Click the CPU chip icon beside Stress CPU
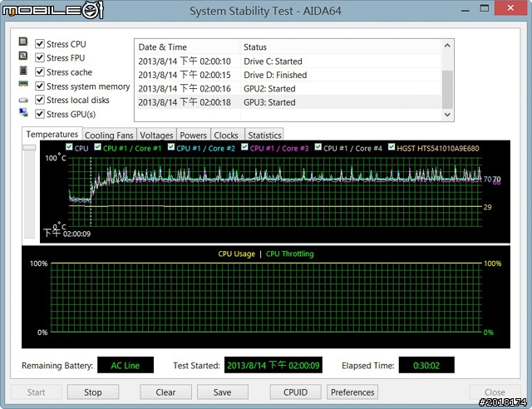532x409 pixels. click(23, 42)
